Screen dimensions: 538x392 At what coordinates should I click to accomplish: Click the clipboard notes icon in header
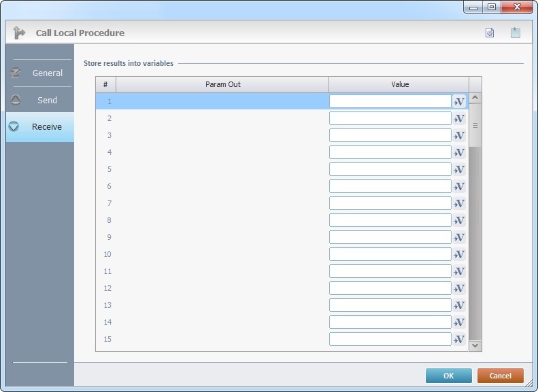tap(516, 33)
